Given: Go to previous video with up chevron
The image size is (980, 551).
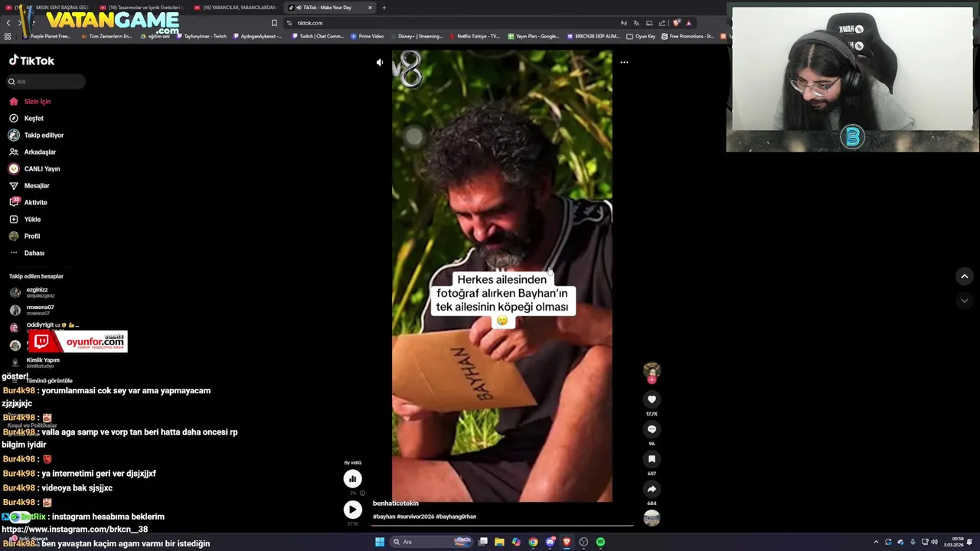Looking at the screenshot, I should [965, 276].
